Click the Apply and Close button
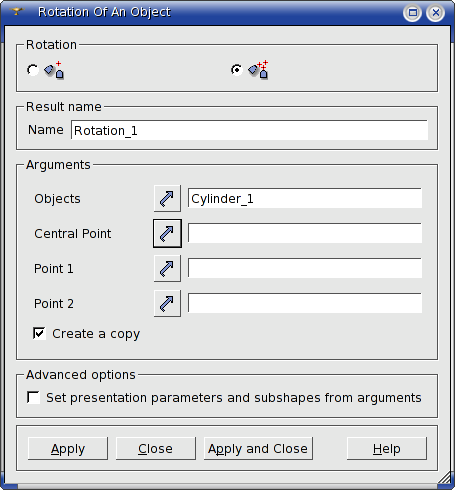The height and width of the screenshot is (490, 455). [x=258, y=449]
